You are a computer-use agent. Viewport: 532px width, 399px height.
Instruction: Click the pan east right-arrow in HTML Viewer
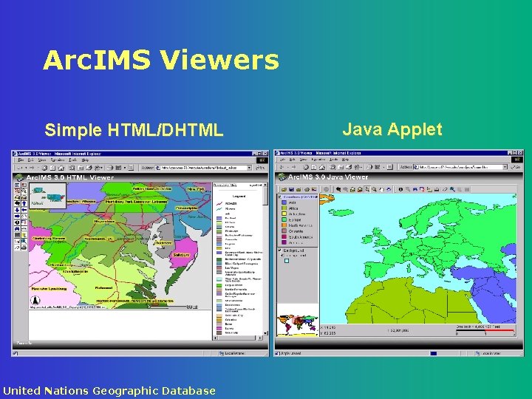pyautogui.click(x=17, y=216)
